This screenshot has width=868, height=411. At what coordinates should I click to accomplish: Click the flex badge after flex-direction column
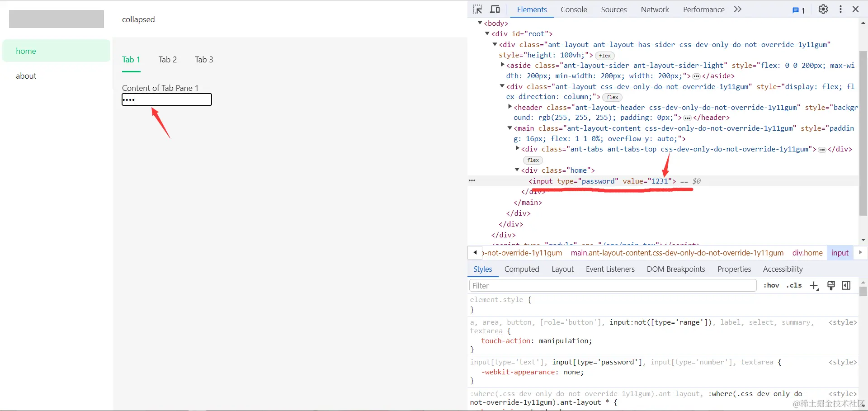click(613, 97)
